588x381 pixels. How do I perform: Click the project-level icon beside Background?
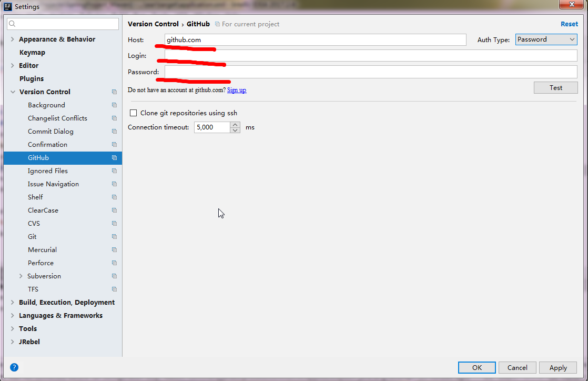[x=114, y=105]
